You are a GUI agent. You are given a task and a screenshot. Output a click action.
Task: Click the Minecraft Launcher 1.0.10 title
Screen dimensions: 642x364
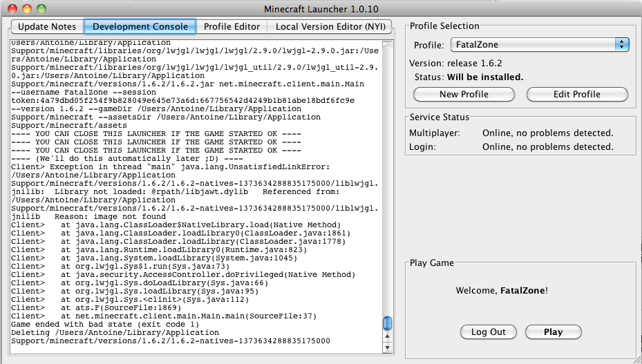coord(321,9)
